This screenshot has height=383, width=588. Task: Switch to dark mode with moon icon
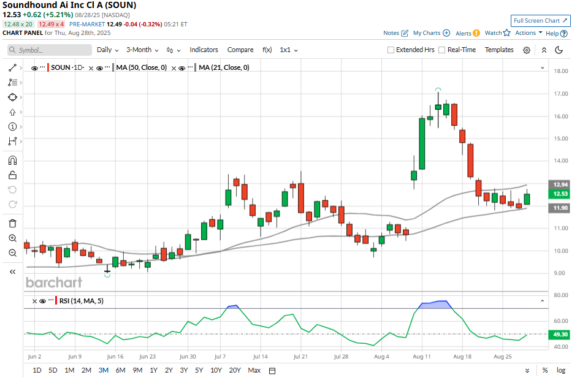(559, 50)
